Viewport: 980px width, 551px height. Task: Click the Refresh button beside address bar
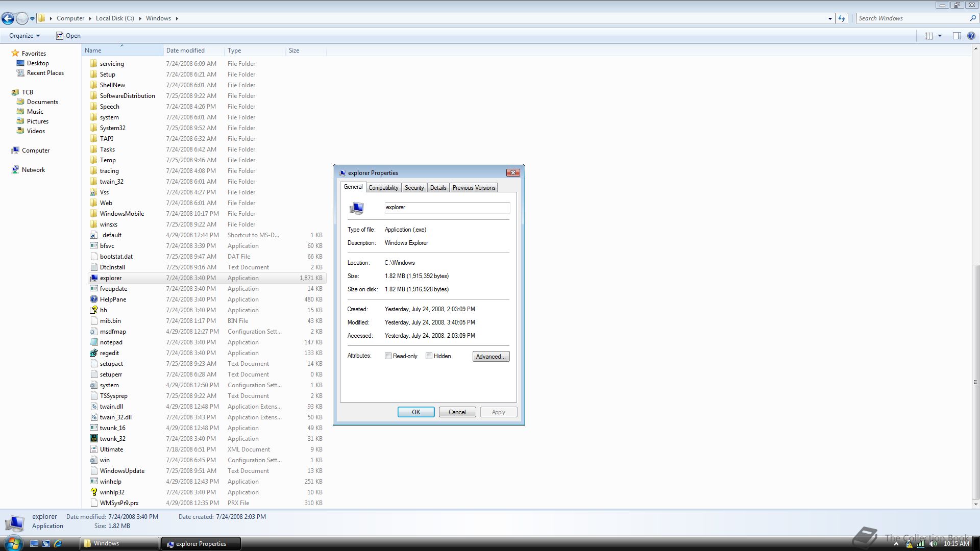click(x=842, y=18)
